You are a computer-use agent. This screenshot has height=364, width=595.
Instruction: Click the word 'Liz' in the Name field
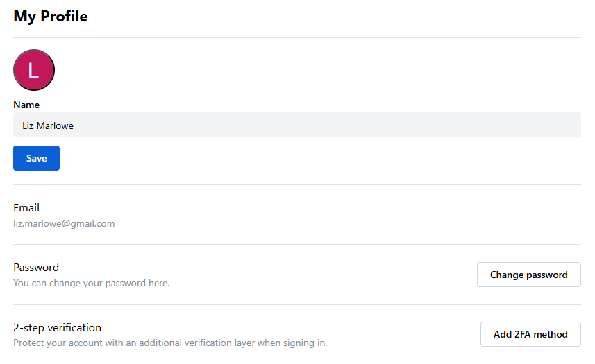pyautogui.click(x=28, y=125)
